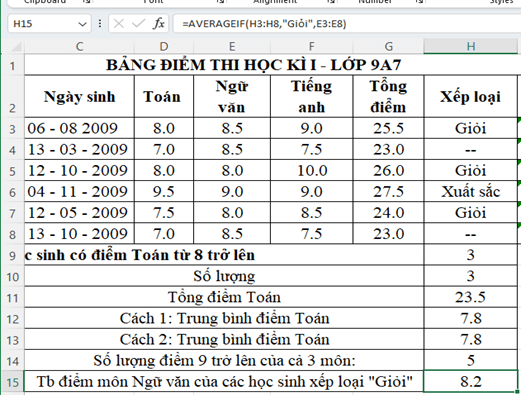This screenshot has height=395, width=521.
Task: Click the "Cách 1: Trung bình điểm Toán" cell
Action: click(x=224, y=318)
